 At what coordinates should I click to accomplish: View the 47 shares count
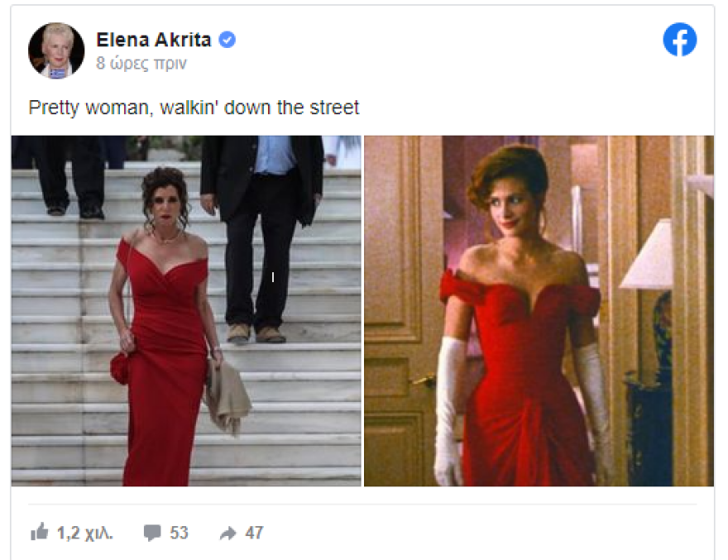click(x=254, y=533)
